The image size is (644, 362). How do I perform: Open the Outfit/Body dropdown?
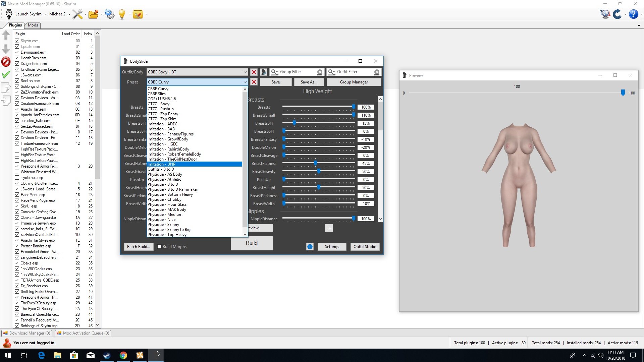197,72
